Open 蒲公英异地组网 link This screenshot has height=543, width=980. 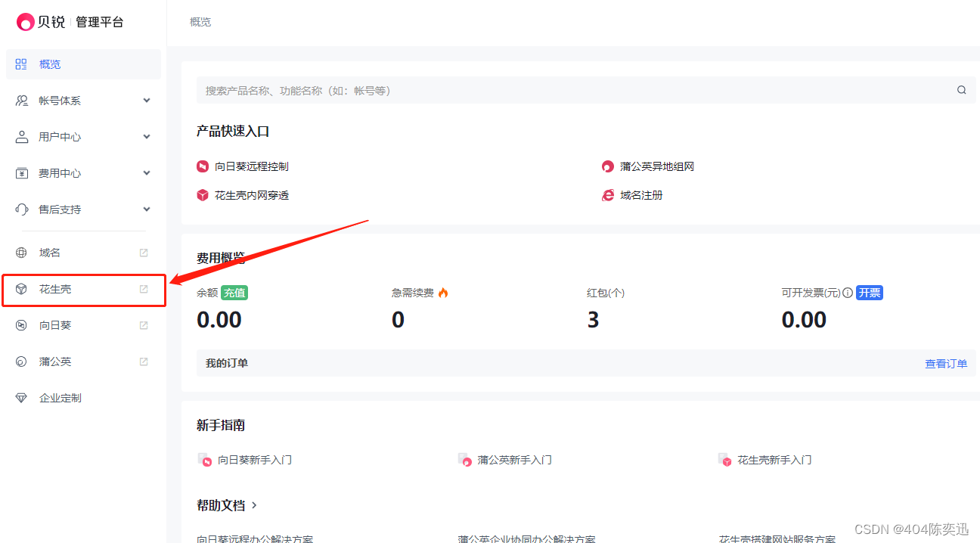657,166
